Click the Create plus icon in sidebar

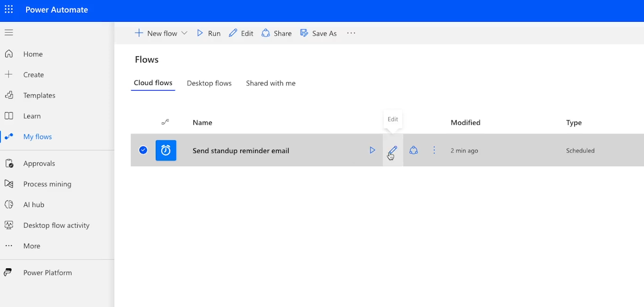(9, 74)
